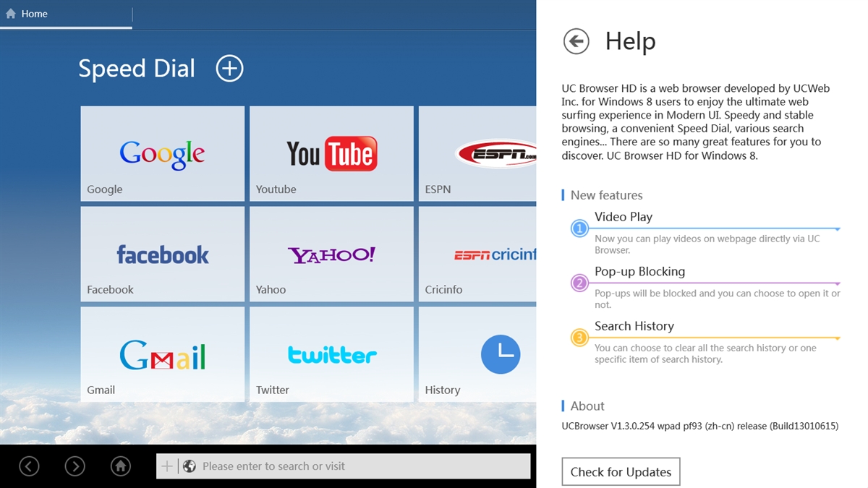This screenshot has width=868, height=488.
Task: Go back using the bottom toolbar arrow
Action: (x=29, y=466)
